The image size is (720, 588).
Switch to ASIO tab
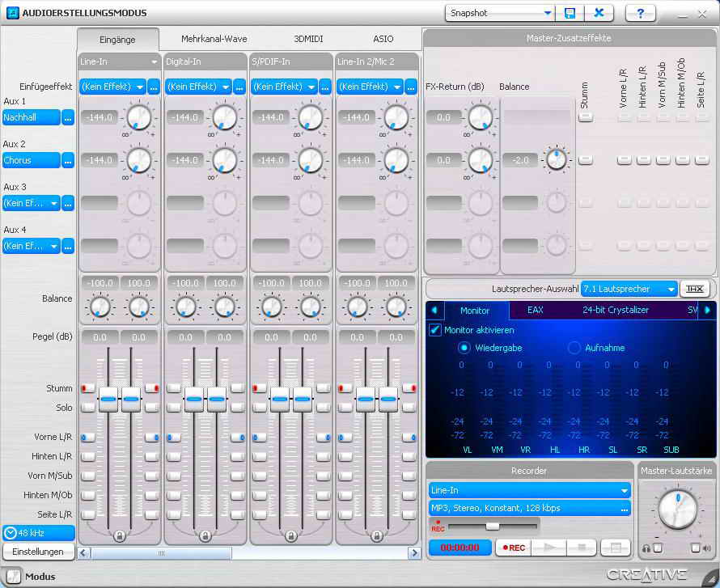coord(383,39)
